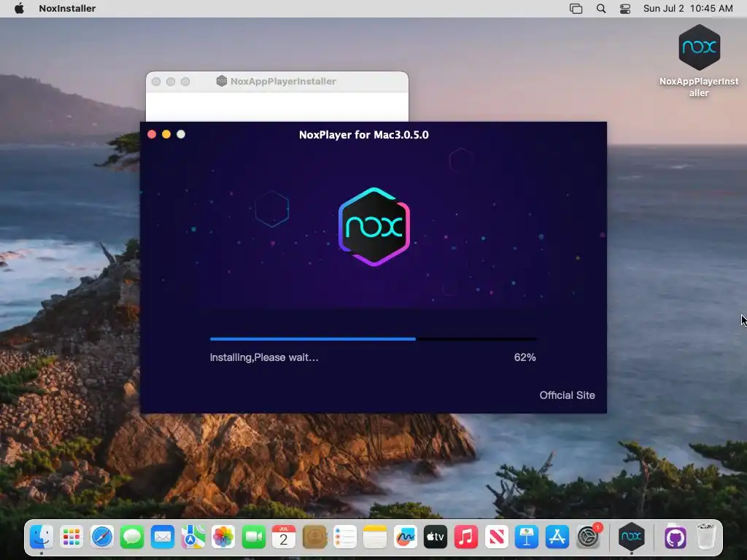Screen dimensions: 747x560
Task: Open News from the Dock
Action: 496,537
